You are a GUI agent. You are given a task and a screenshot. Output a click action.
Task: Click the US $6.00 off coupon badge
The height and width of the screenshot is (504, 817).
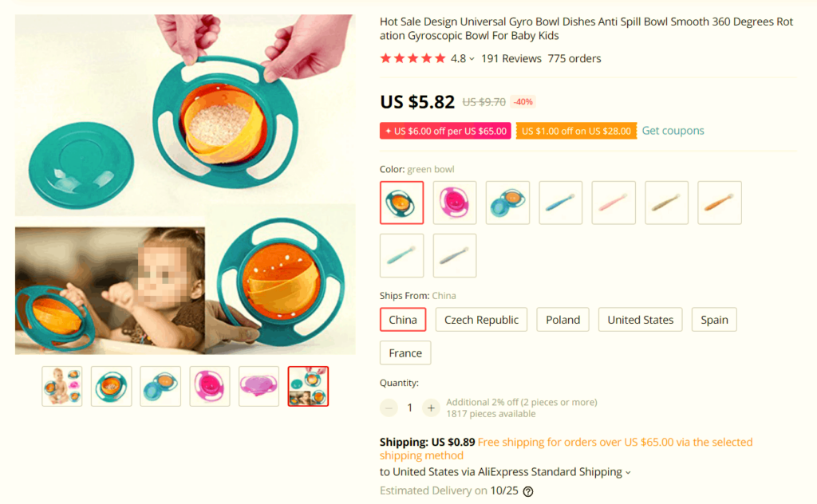pos(445,131)
